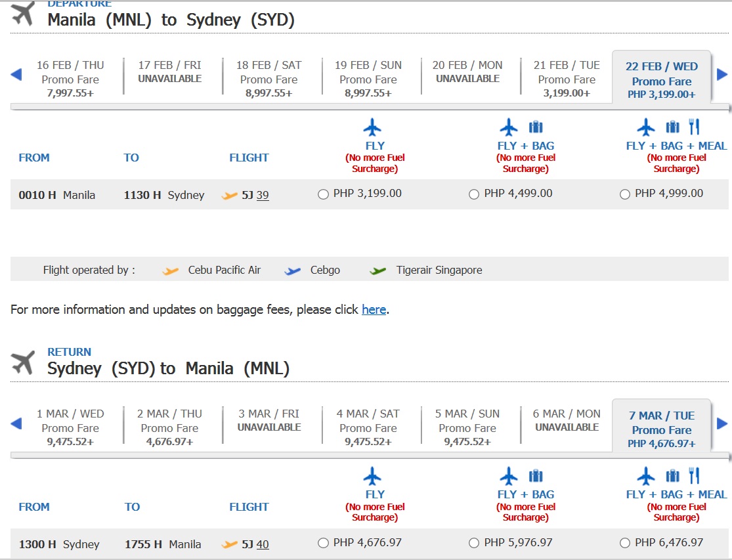Click return FLY + BAG + MEAL cutlery icon

click(694, 475)
